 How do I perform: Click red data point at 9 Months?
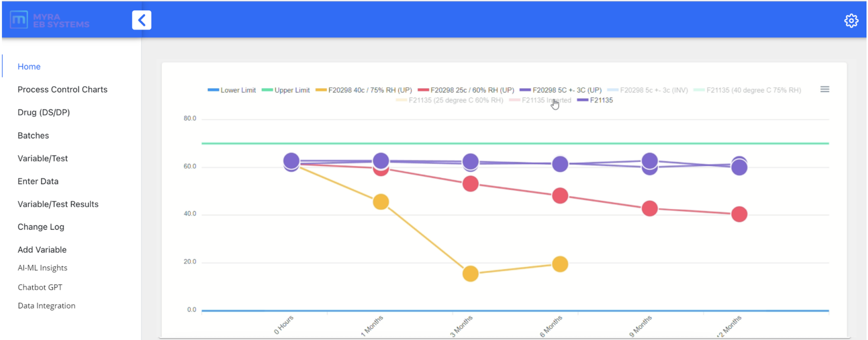coord(649,208)
